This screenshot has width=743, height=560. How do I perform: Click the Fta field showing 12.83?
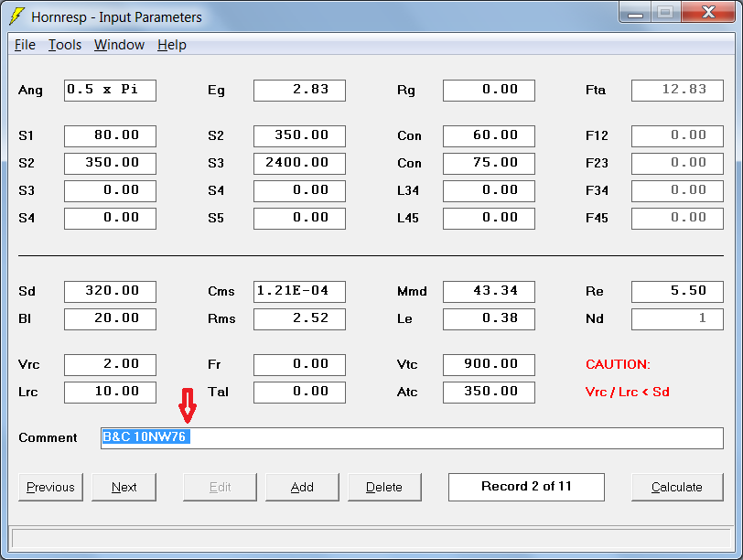[x=678, y=90]
